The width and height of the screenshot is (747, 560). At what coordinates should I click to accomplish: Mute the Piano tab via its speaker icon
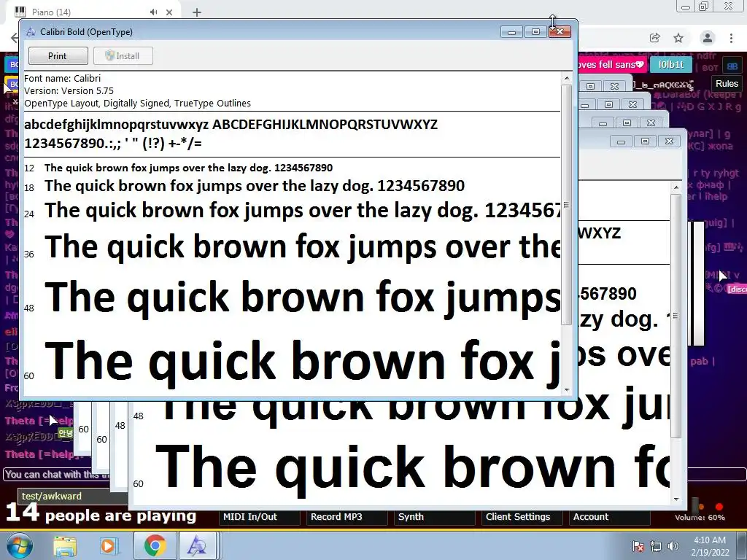point(153,12)
